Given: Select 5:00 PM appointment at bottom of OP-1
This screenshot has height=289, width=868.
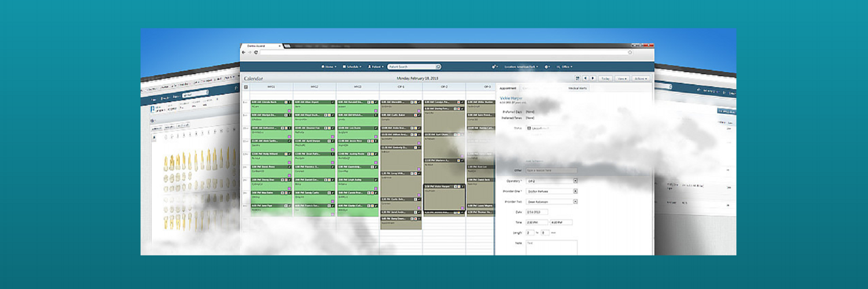Looking at the screenshot, I should (401, 222).
